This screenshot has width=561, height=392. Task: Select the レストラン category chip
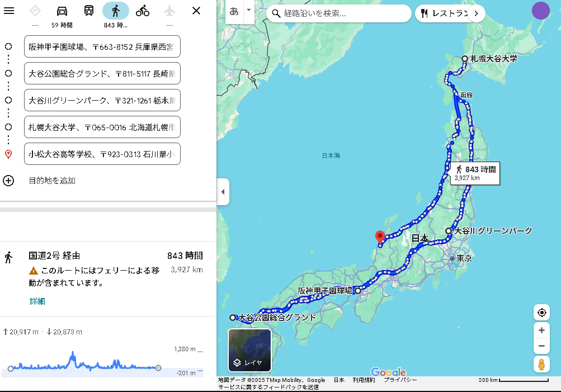(445, 13)
